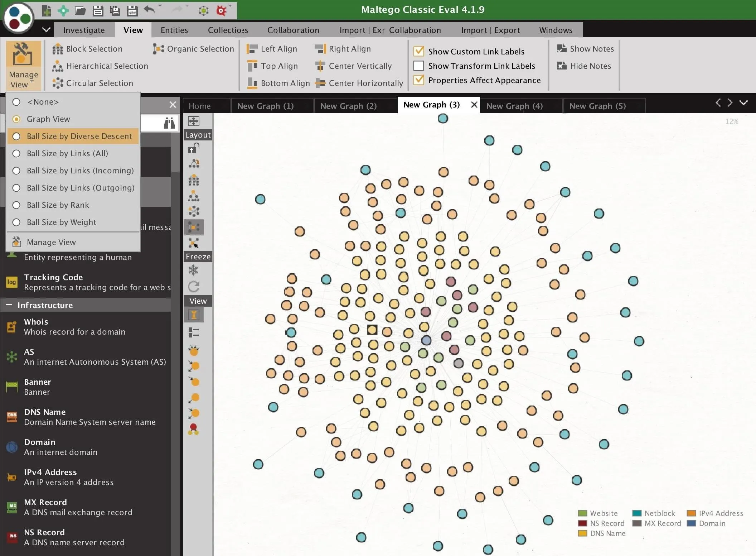Apply Left Align to selection
756x556 pixels.
[x=272, y=49]
